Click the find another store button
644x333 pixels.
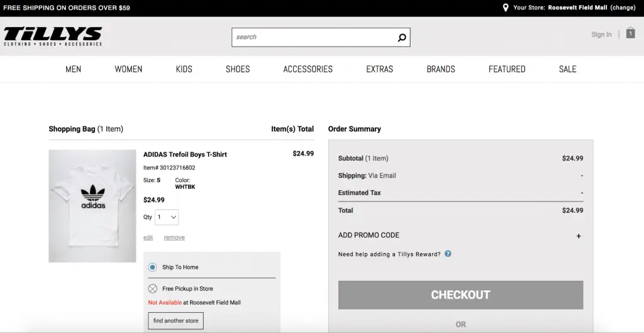coord(176,320)
